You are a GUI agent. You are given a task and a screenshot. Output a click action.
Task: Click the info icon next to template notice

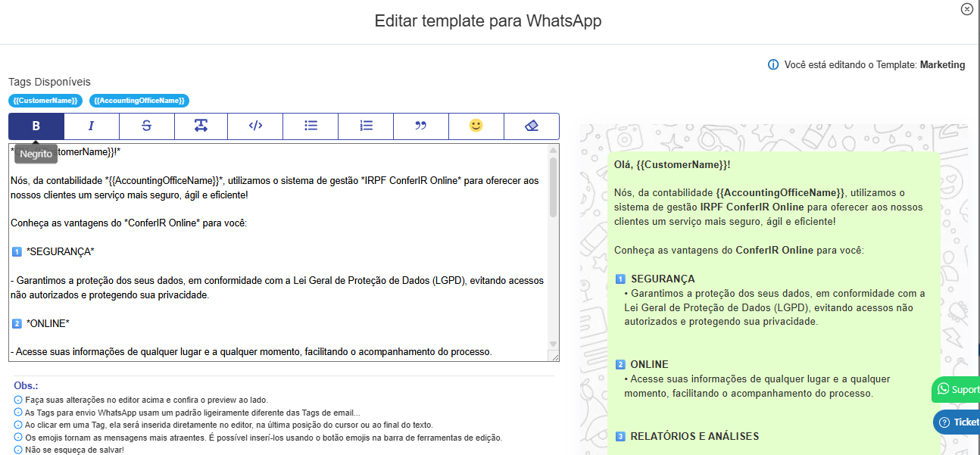tap(773, 65)
